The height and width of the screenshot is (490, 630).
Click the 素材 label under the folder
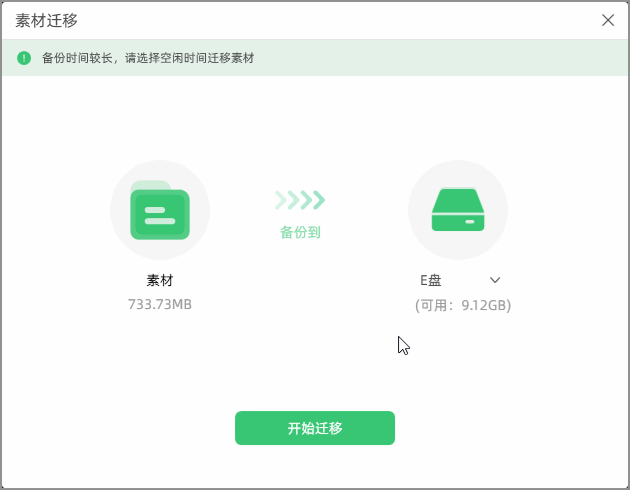160,280
